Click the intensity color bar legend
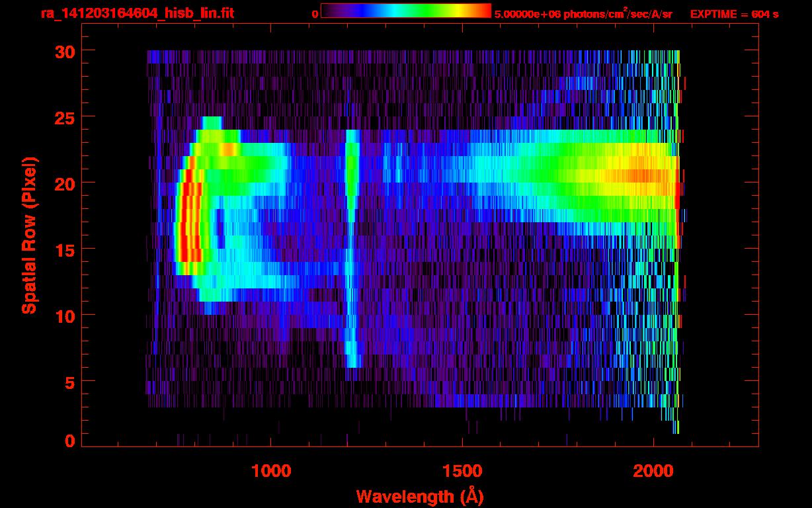This screenshot has height=508, width=812. [406, 11]
